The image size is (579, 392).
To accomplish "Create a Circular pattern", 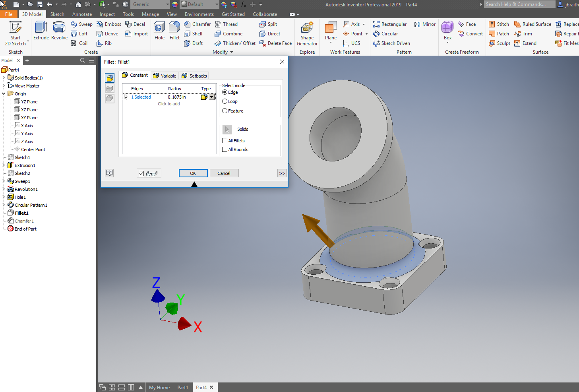I will click(385, 34).
